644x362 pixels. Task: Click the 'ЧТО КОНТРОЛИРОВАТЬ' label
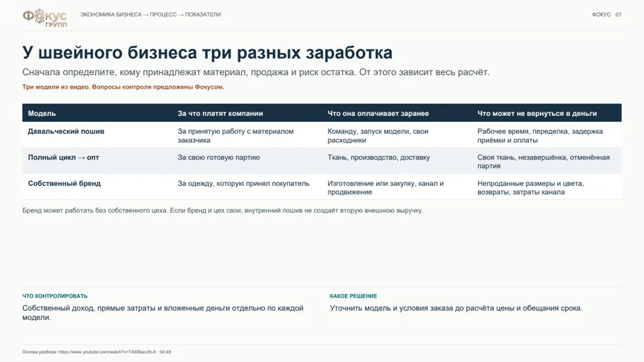point(54,296)
